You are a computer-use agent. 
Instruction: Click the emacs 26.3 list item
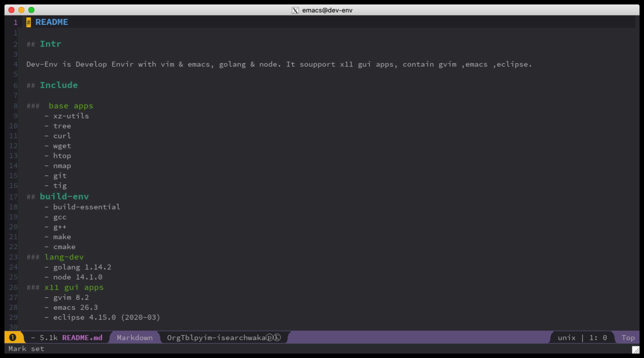click(75, 308)
